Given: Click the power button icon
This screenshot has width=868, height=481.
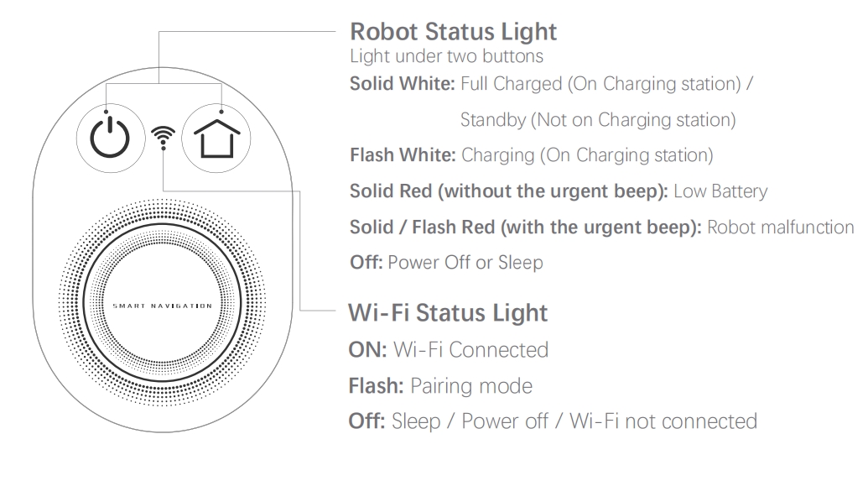Looking at the screenshot, I should coord(110,138).
